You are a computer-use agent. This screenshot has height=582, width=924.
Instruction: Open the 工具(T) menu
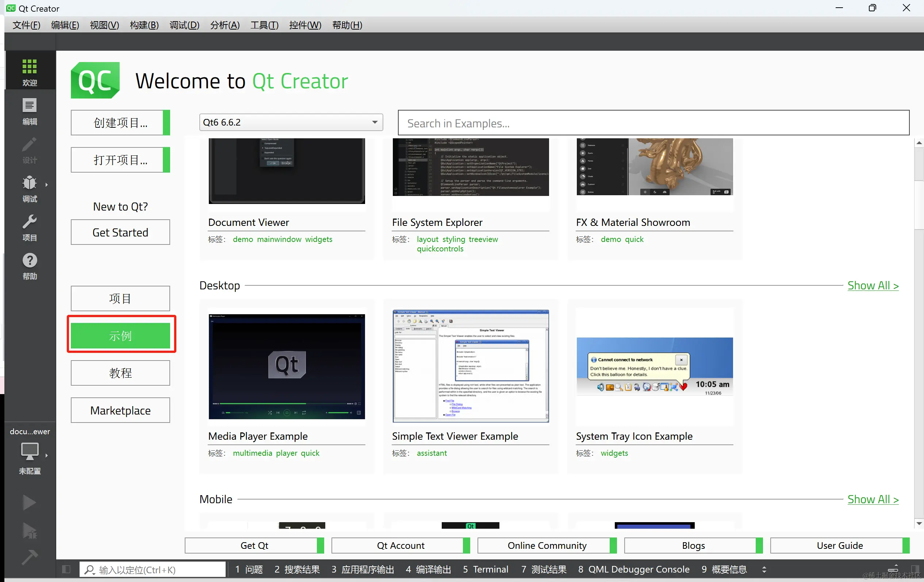(264, 25)
